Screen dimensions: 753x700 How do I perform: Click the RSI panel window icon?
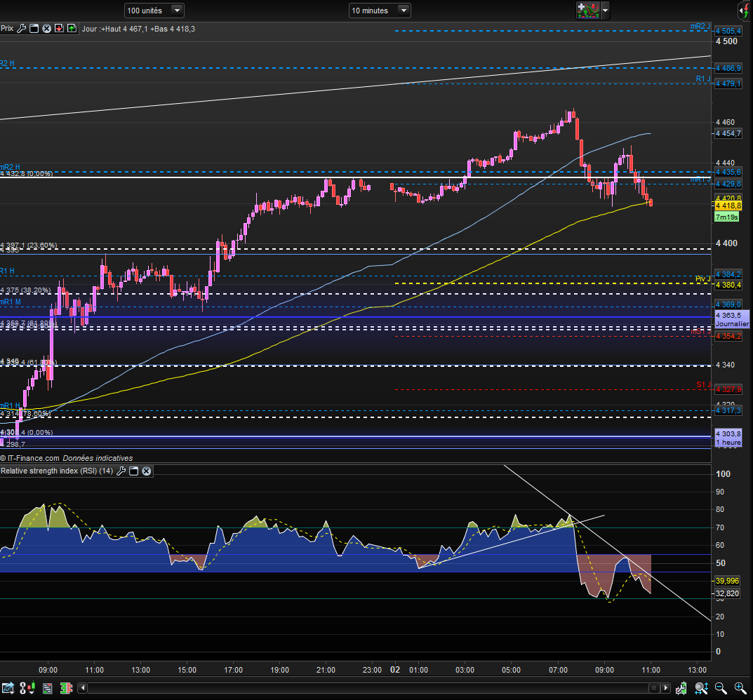(x=134, y=471)
